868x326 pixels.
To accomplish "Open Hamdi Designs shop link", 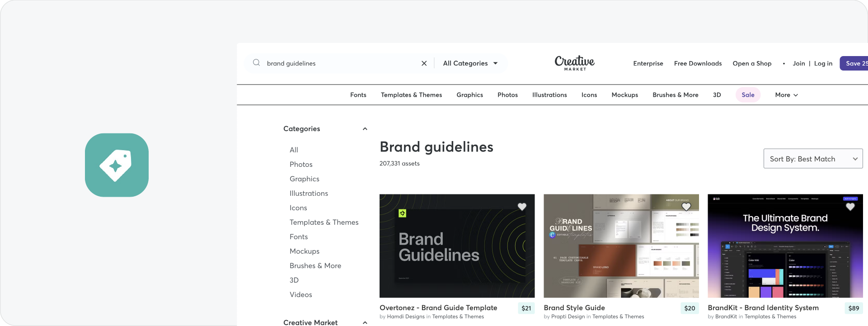I will tap(406, 317).
